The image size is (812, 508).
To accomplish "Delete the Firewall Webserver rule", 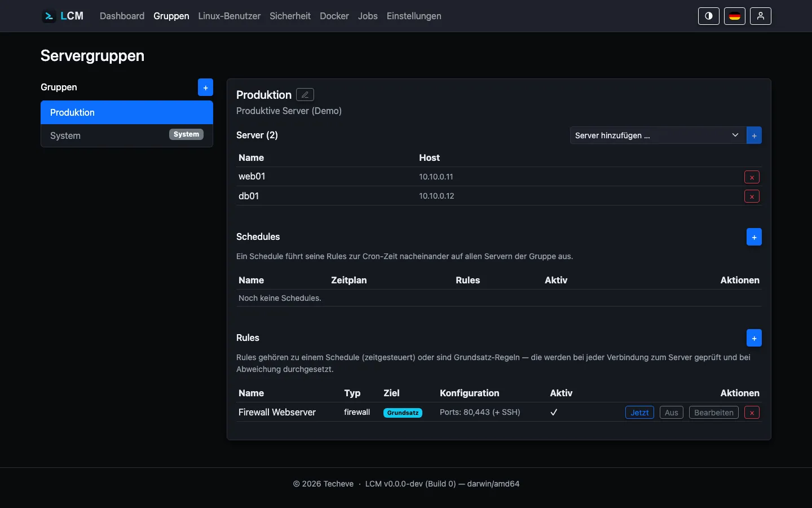I will [752, 413].
